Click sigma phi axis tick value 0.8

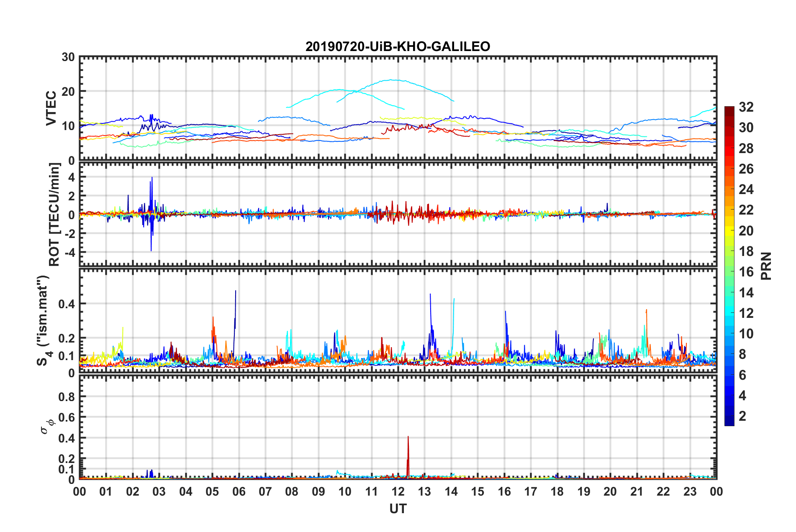[x=67, y=396]
